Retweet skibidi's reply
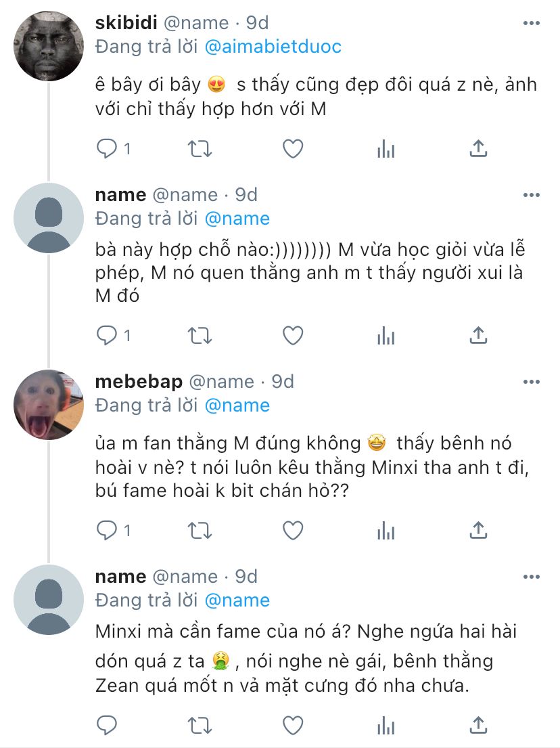Image resolution: width=560 pixels, height=748 pixels. (200, 149)
